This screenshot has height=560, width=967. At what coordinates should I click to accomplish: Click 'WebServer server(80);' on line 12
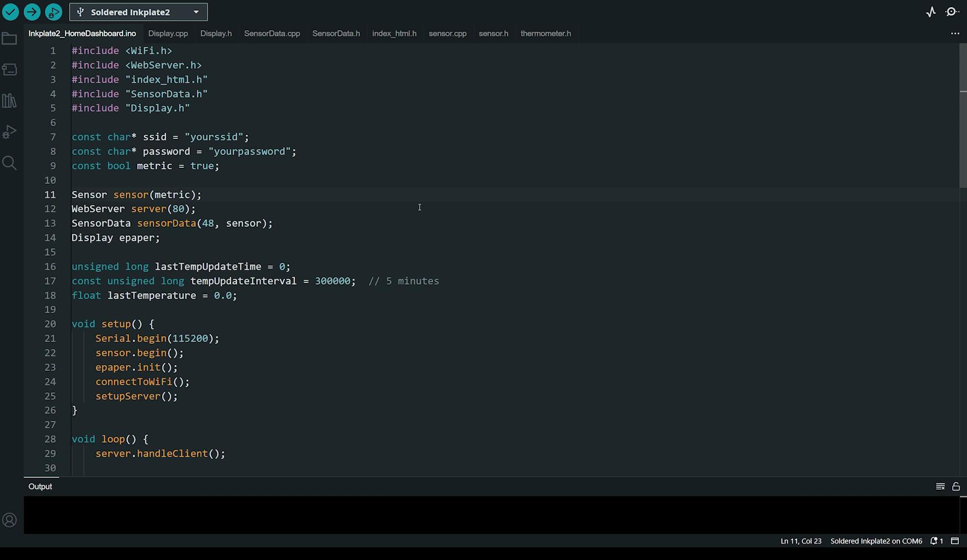[x=133, y=209]
